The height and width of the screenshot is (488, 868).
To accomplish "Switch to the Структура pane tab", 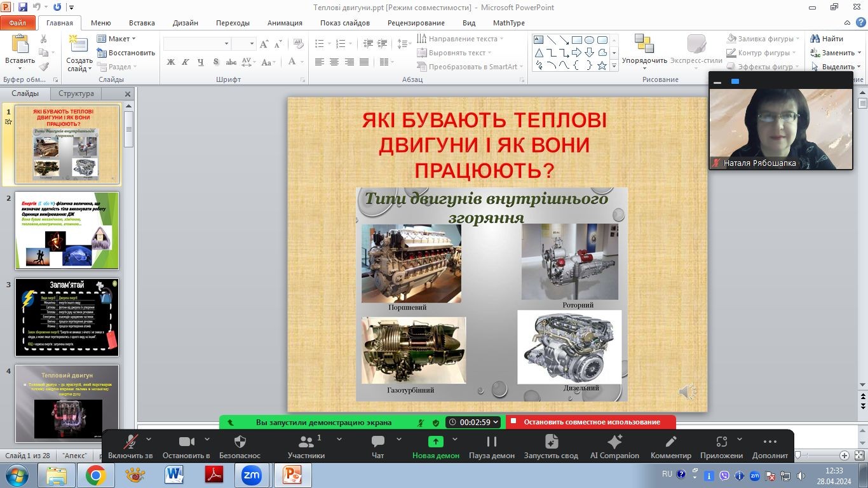I will (x=76, y=93).
